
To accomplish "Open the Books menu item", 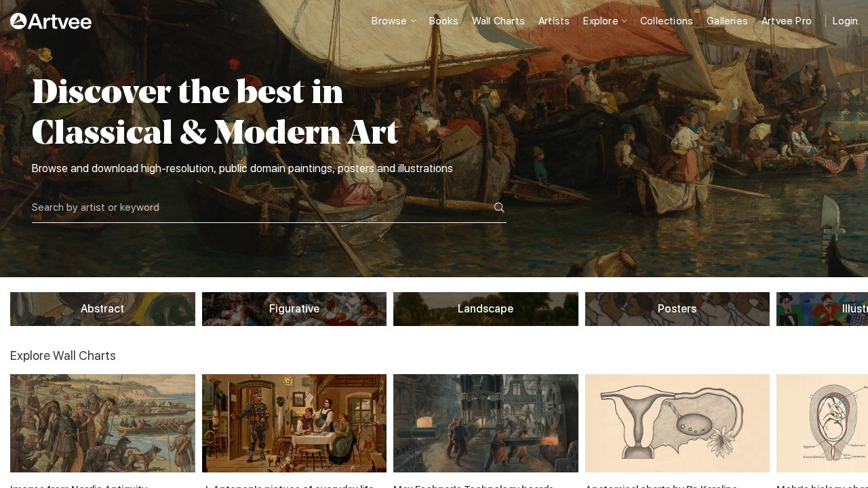I will pyautogui.click(x=443, y=21).
